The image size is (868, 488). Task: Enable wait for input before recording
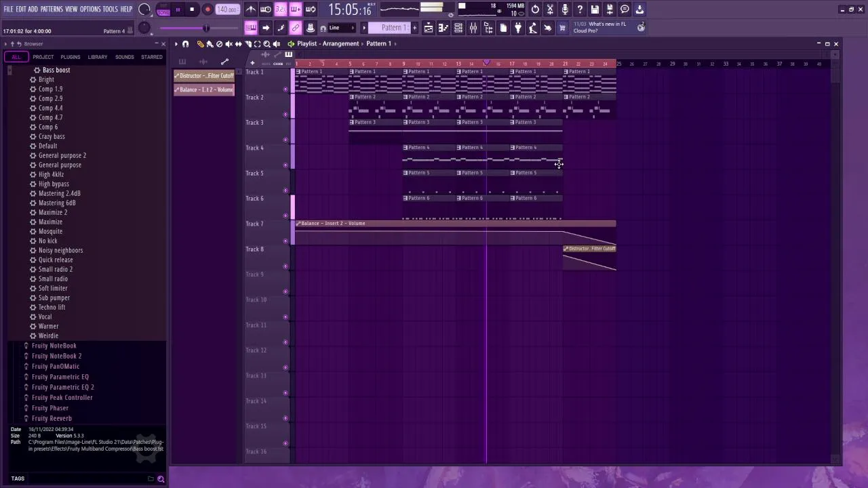pyautogui.click(x=265, y=9)
